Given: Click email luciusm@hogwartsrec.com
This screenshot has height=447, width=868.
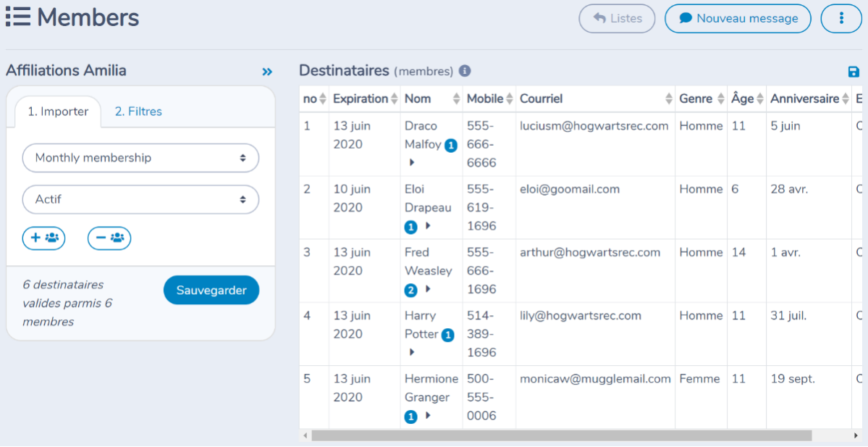Looking at the screenshot, I should pos(594,126).
